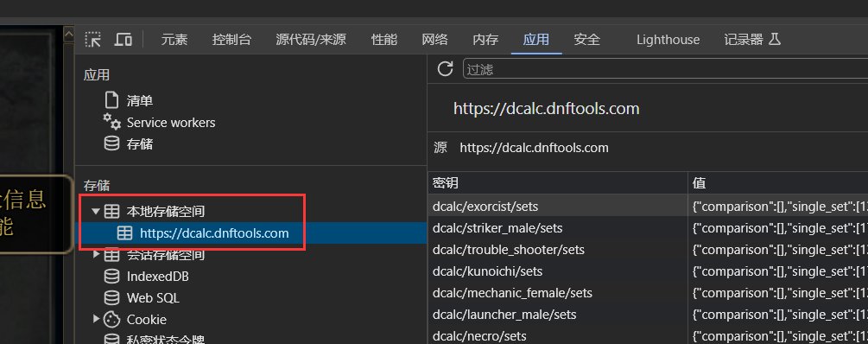Select the dcalc/trouble_shooter/sets key row

tap(557, 249)
